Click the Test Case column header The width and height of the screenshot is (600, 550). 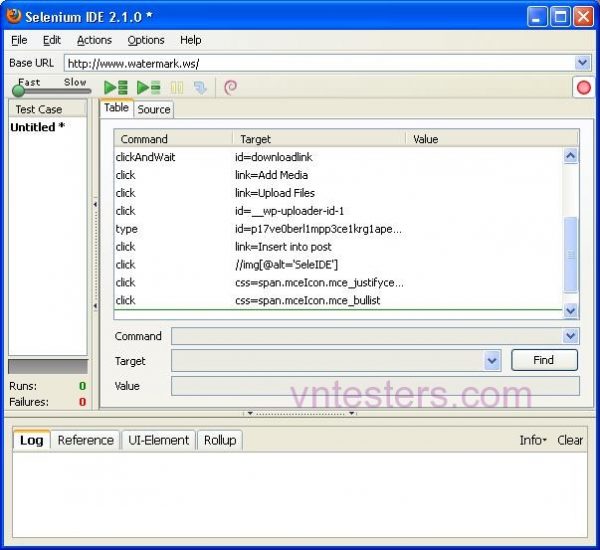[47, 109]
